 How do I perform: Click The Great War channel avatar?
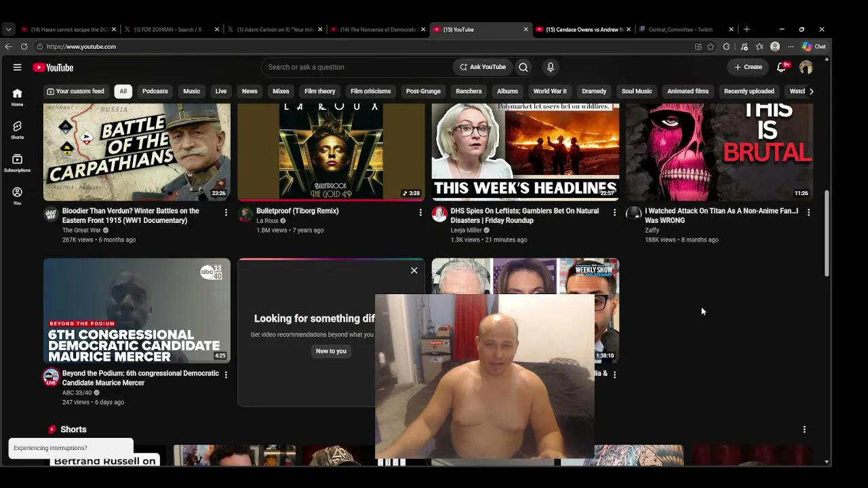(x=51, y=214)
